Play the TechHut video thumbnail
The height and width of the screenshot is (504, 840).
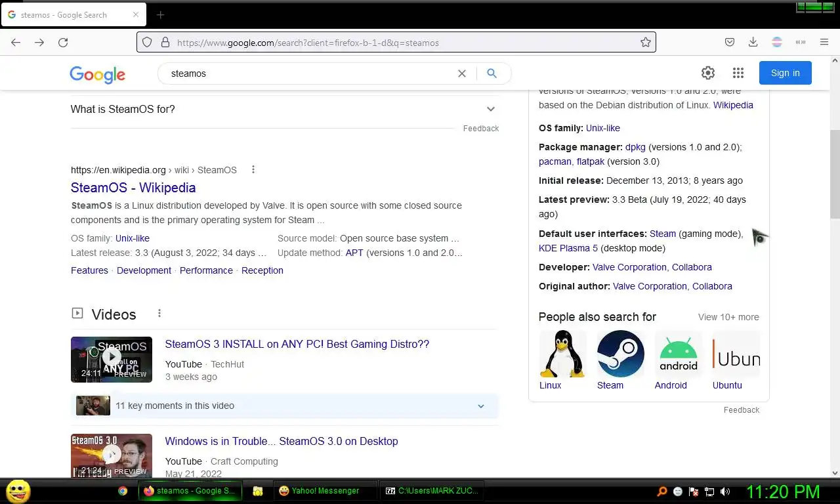coord(112,360)
